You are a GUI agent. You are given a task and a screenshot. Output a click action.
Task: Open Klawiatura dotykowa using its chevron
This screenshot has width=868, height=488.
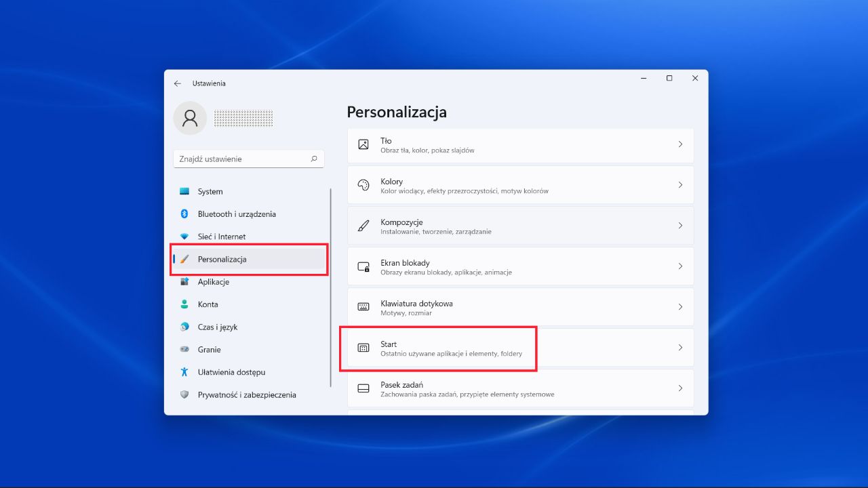[680, 307]
